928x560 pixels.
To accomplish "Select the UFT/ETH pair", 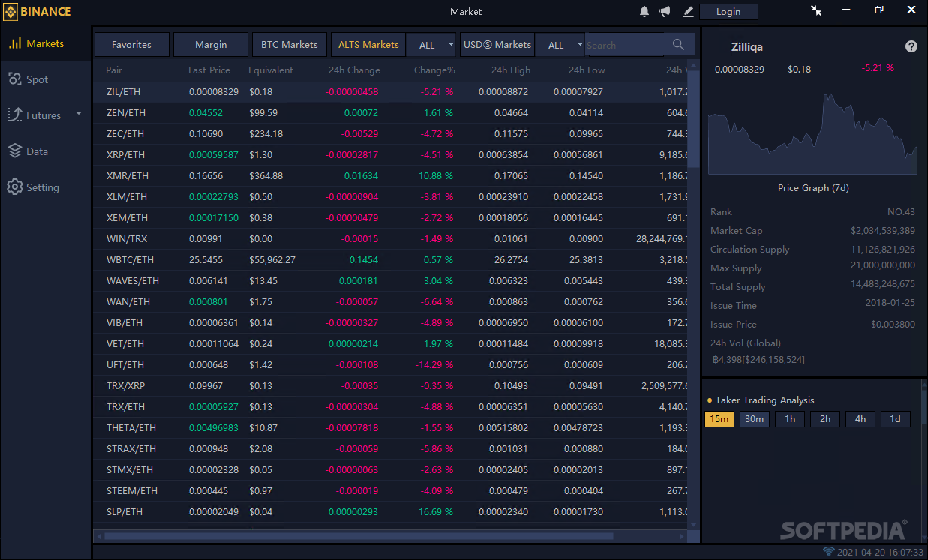I will pyautogui.click(x=125, y=364).
